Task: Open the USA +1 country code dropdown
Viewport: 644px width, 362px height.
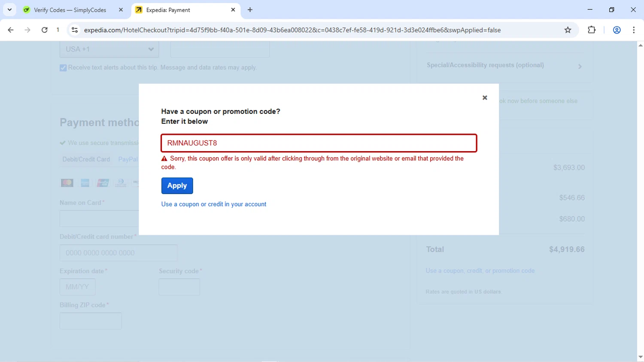Action: [109, 49]
